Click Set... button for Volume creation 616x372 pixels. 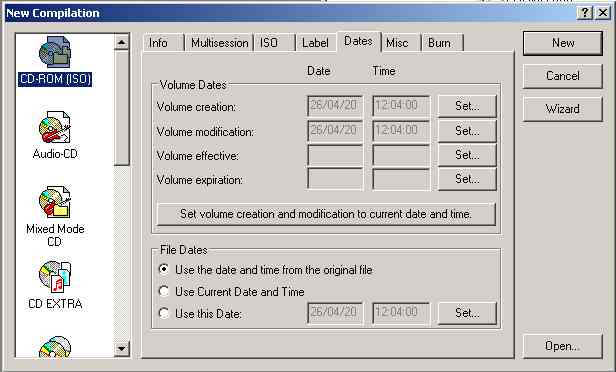[x=467, y=106]
